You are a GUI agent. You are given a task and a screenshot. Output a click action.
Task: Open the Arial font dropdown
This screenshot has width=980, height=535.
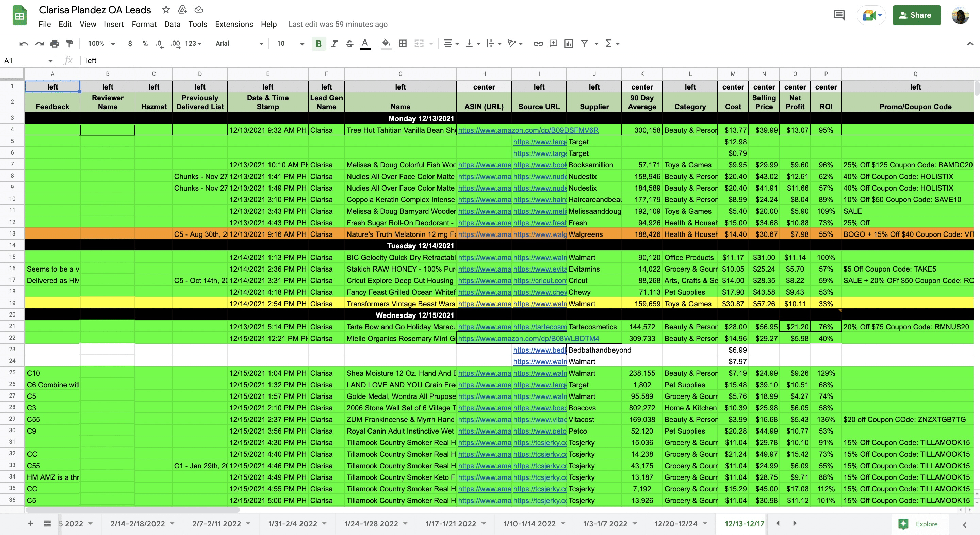[239, 44]
